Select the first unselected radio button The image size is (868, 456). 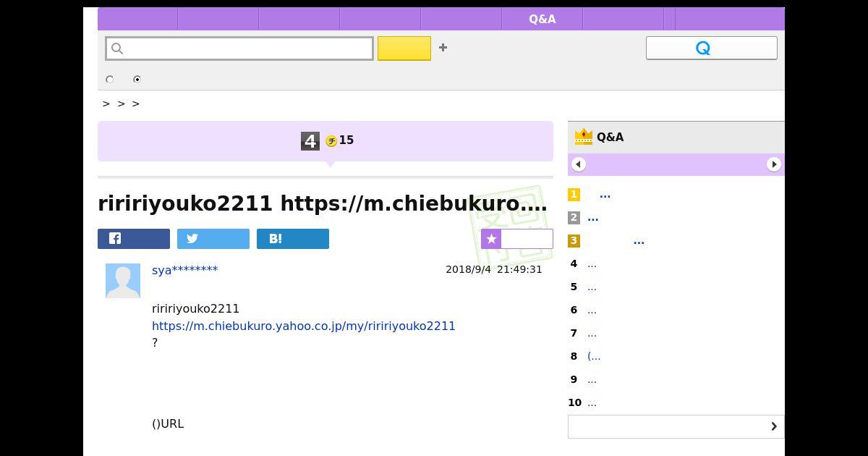(x=110, y=79)
